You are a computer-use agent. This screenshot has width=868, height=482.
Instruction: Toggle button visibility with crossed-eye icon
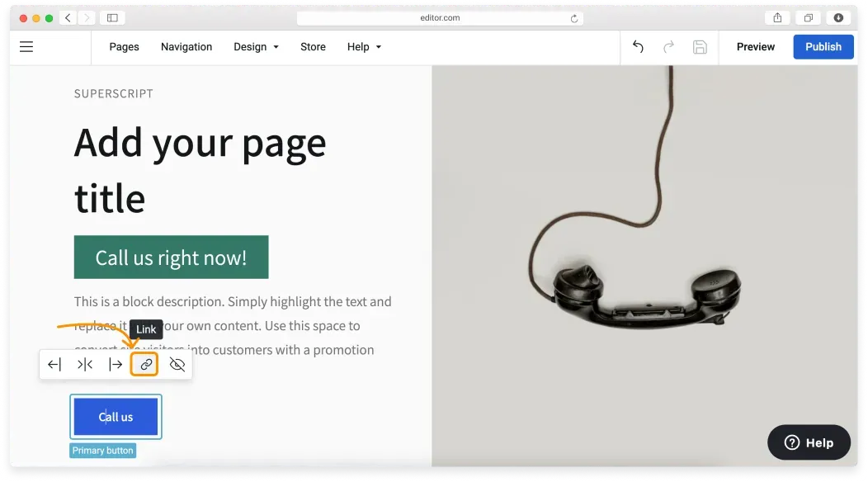click(177, 365)
